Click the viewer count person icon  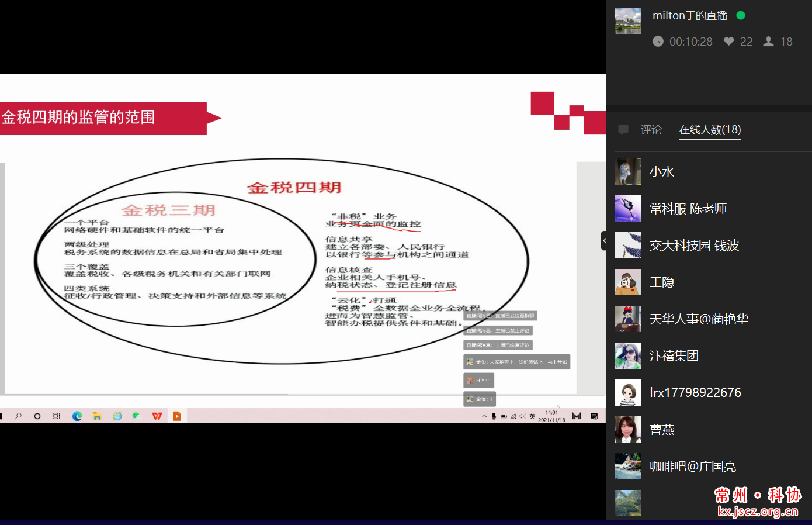pyautogui.click(x=768, y=42)
